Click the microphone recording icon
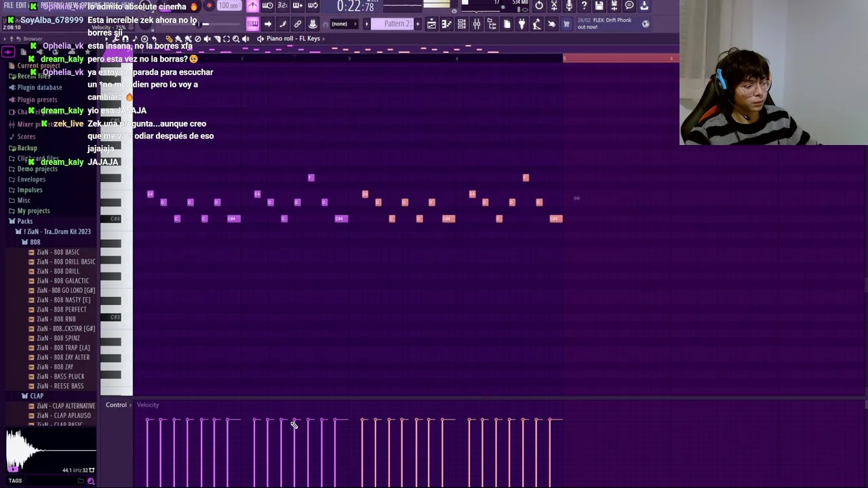868x488 pixels. pyautogui.click(x=569, y=5)
